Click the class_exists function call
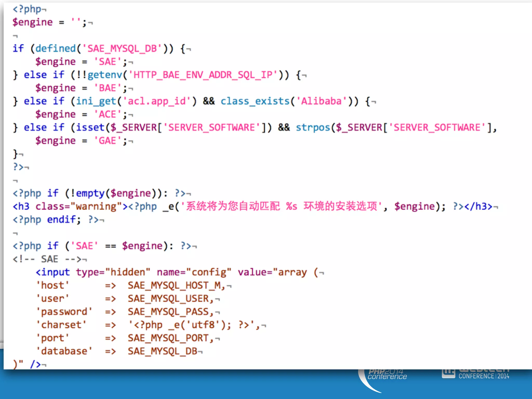532x399 pixels. click(x=255, y=101)
